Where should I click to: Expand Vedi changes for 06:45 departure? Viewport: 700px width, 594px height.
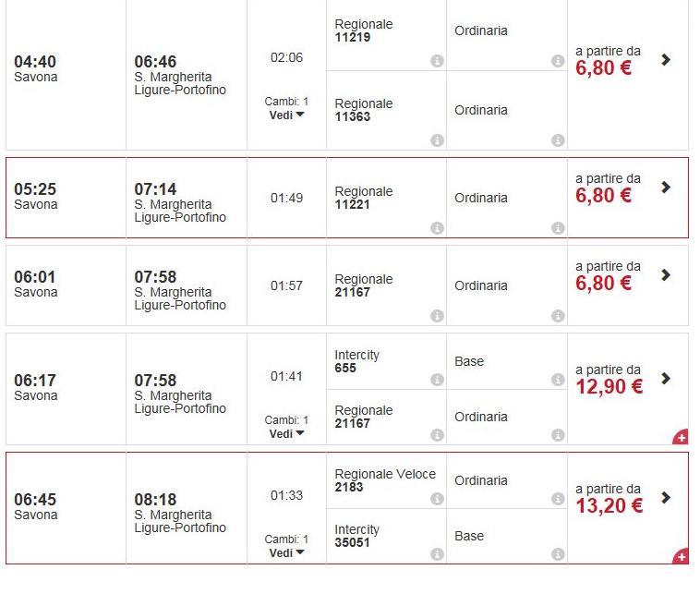tap(286, 553)
